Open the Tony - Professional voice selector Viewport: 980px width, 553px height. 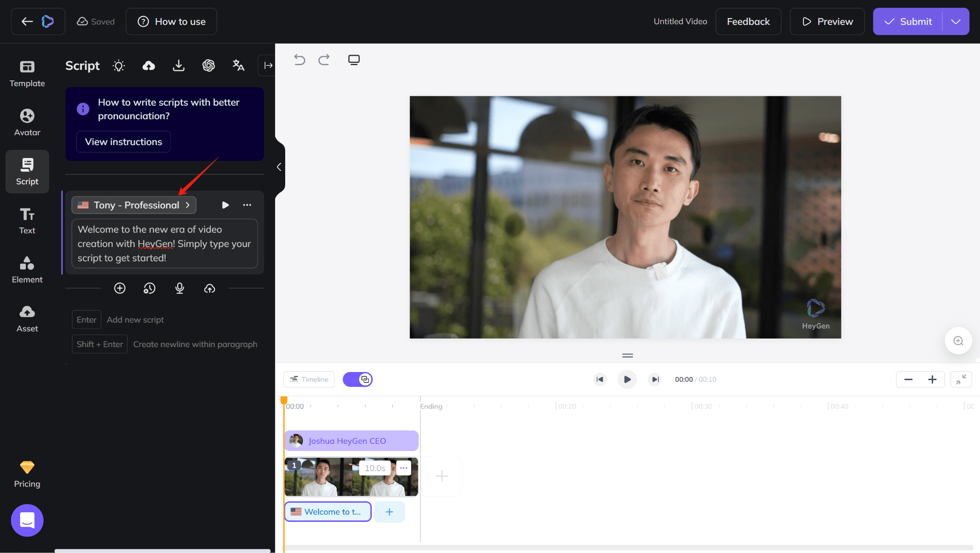tap(134, 205)
